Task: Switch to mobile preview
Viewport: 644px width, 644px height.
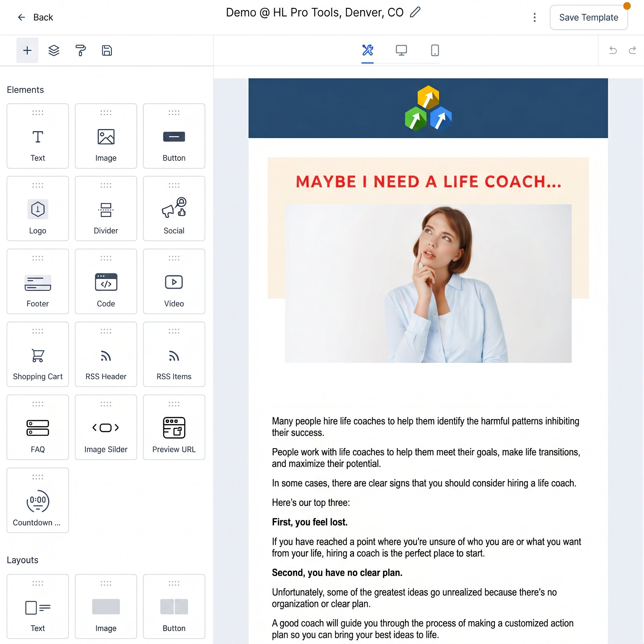Action: [435, 50]
